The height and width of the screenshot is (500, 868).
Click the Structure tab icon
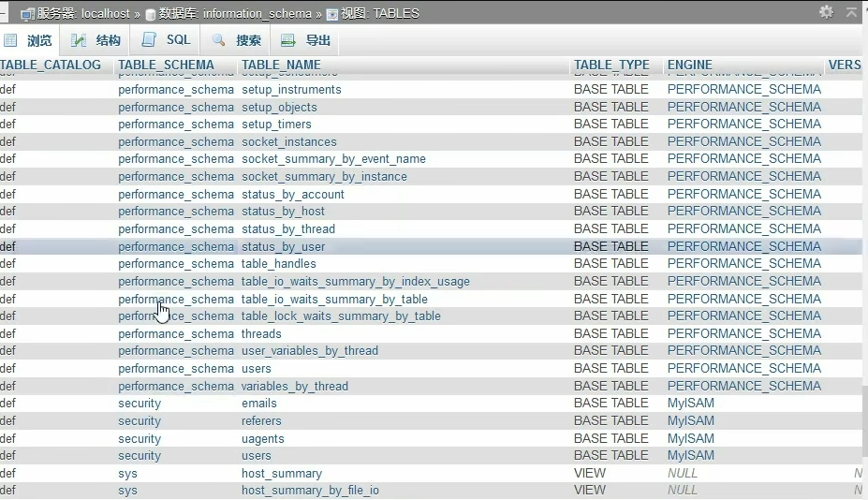[x=79, y=40]
